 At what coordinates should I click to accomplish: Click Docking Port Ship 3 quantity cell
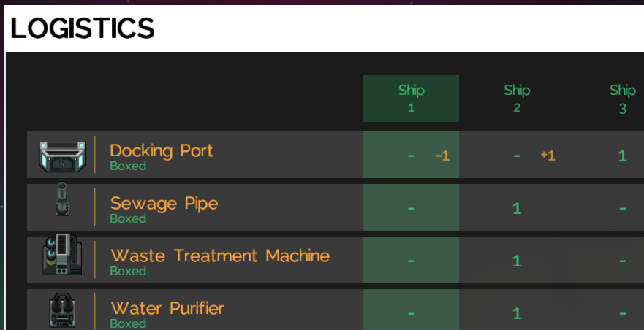click(623, 156)
